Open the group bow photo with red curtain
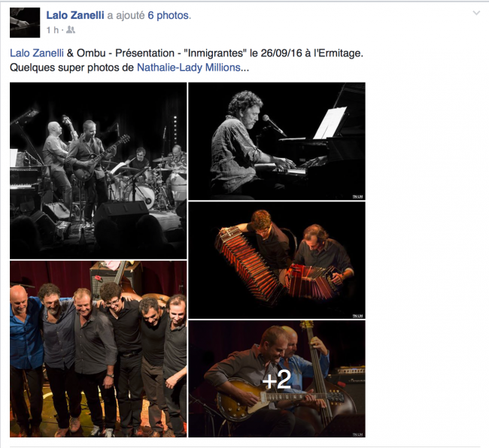 99,349
